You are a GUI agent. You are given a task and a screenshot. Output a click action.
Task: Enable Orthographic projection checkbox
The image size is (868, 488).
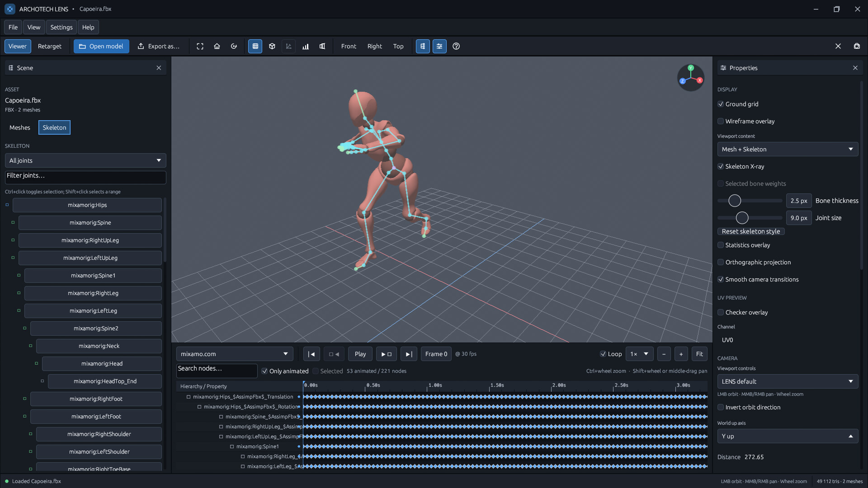[721, 262]
